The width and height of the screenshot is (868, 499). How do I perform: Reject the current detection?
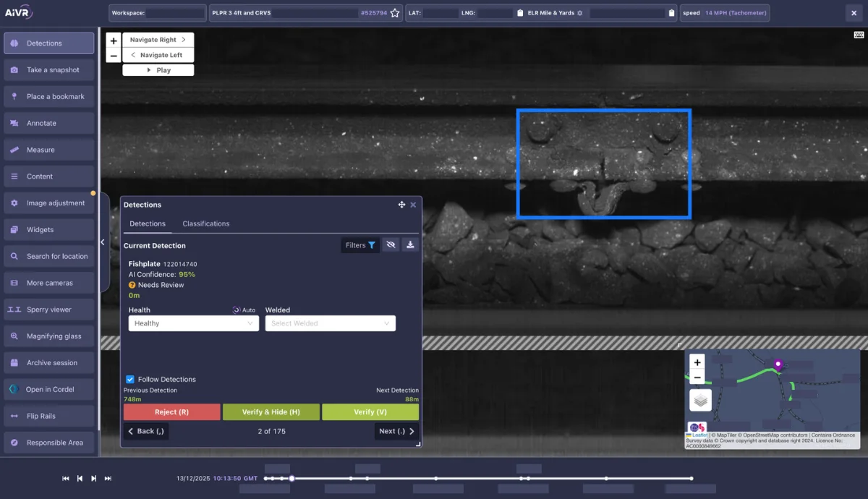(x=171, y=412)
